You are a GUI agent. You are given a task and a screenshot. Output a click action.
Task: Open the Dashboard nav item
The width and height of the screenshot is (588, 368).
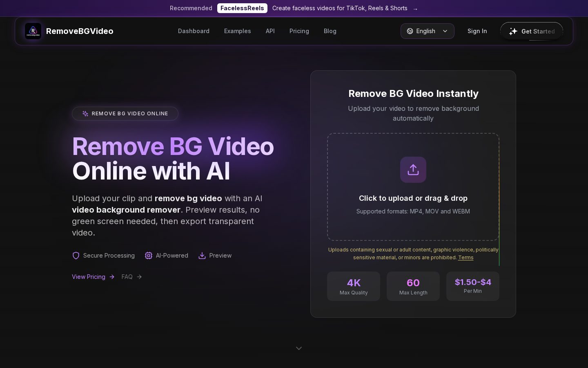click(x=194, y=31)
